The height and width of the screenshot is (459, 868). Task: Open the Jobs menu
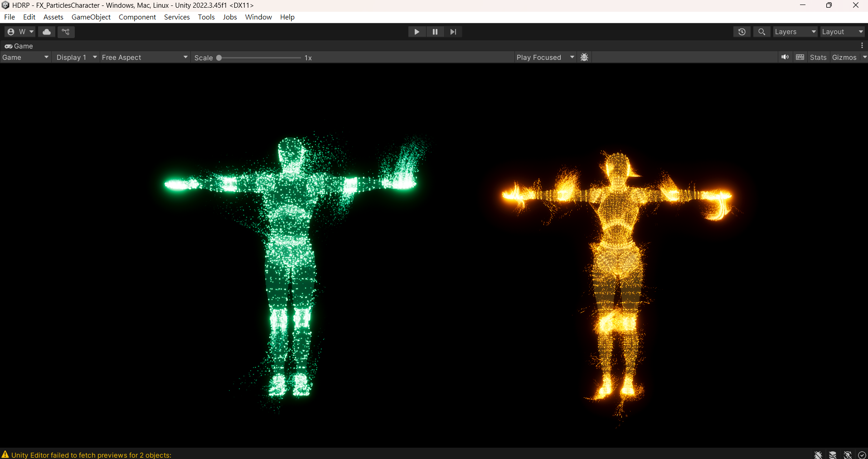[230, 17]
